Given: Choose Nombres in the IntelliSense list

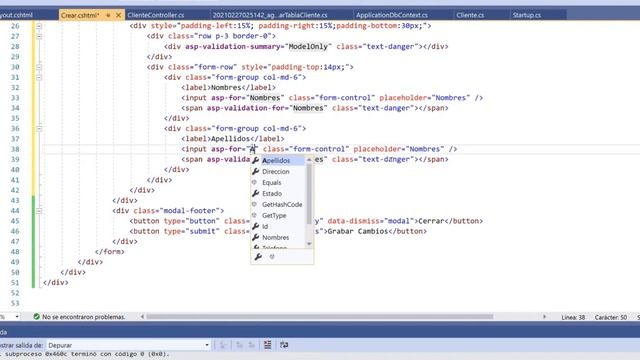Looking at the screenshot, I should [x=276, y=238].
